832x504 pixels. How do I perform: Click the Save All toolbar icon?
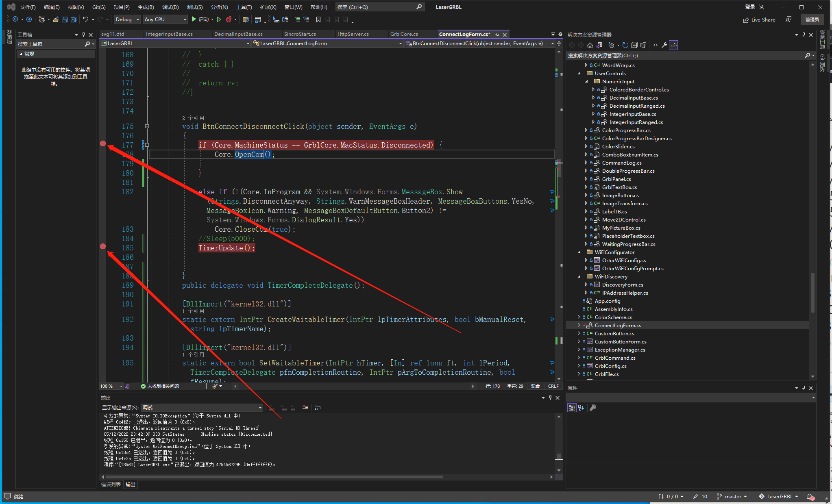[73, 20]
